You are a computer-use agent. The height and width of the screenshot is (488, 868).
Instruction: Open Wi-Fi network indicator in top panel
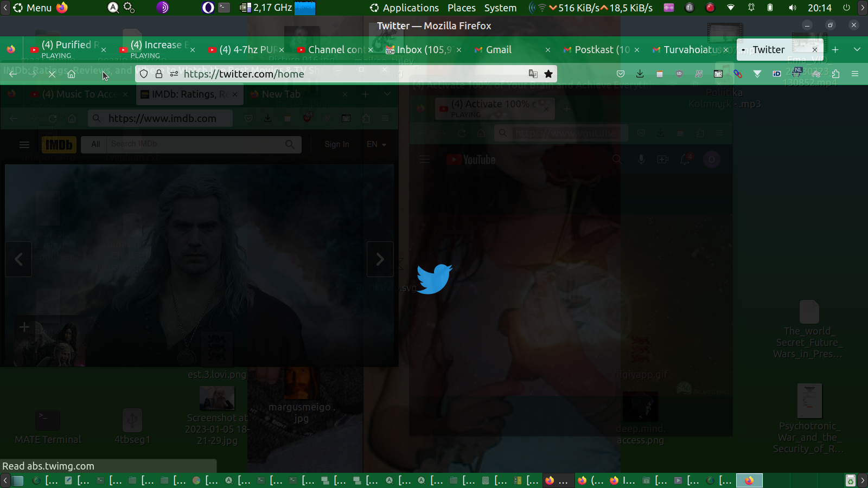tap(731, 8)
